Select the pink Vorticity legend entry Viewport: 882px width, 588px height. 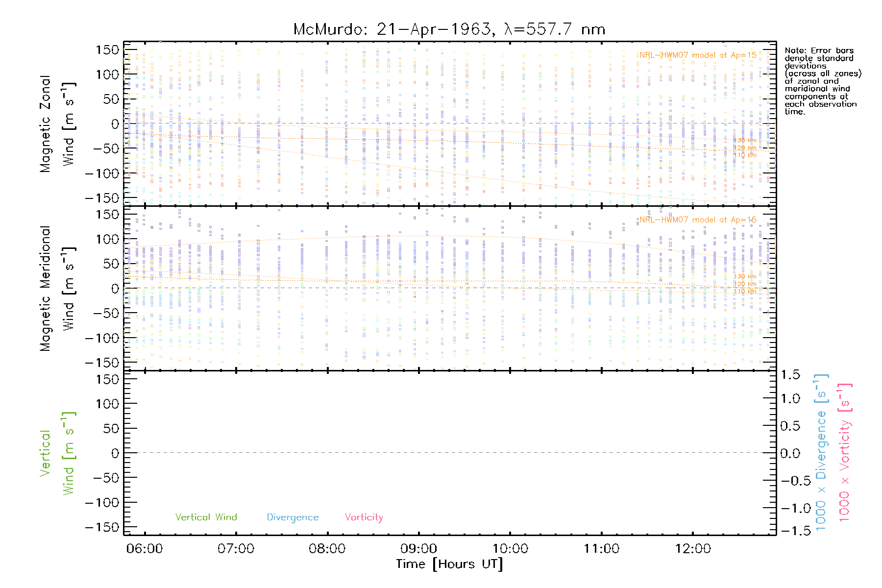point(364,517)
